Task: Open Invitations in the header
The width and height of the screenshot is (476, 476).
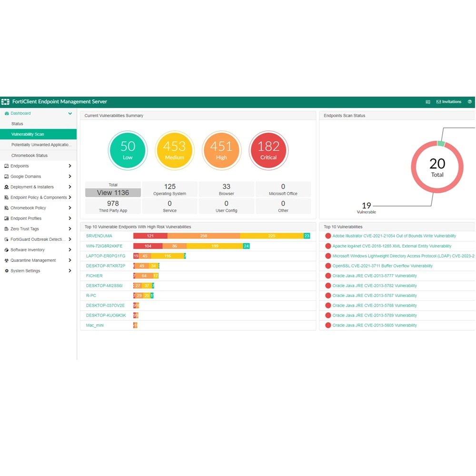Action: [x=449, y=102]
